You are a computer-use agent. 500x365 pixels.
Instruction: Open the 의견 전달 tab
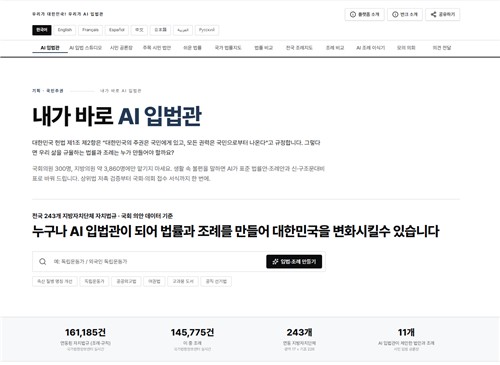(x=442, y=48)
